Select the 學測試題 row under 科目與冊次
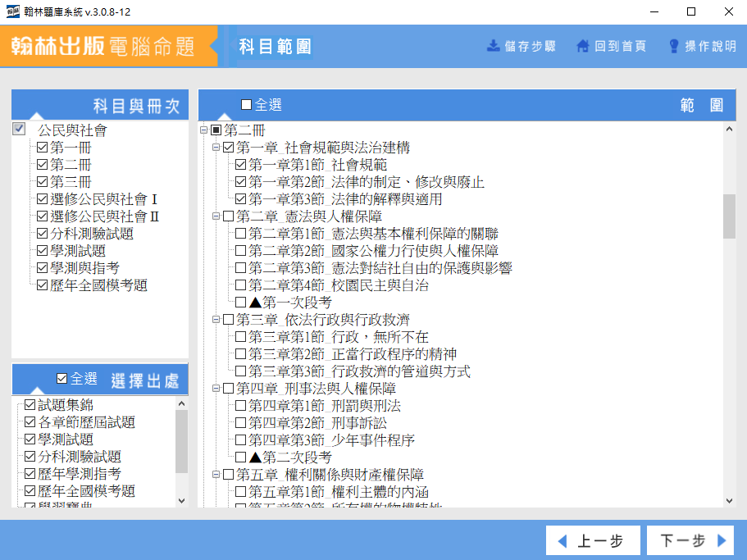 tap(78, 251)
